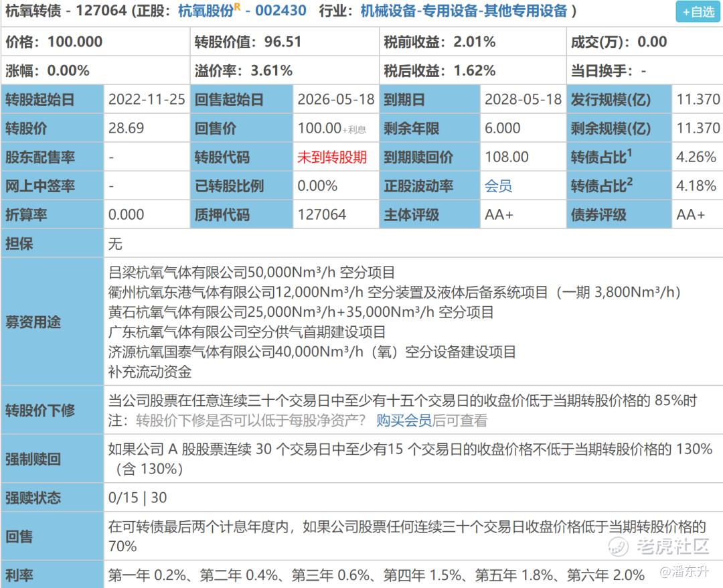The height and width of the screenshot is (588, 723).
Task: Click the 强赎状态 value 0/15 | 30
Action: [137, 498]
